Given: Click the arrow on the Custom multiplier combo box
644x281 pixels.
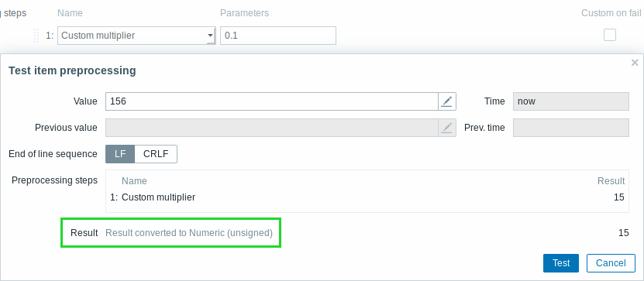Looking at the screenshot, I should pyautogui.click(x=210, y=36).
